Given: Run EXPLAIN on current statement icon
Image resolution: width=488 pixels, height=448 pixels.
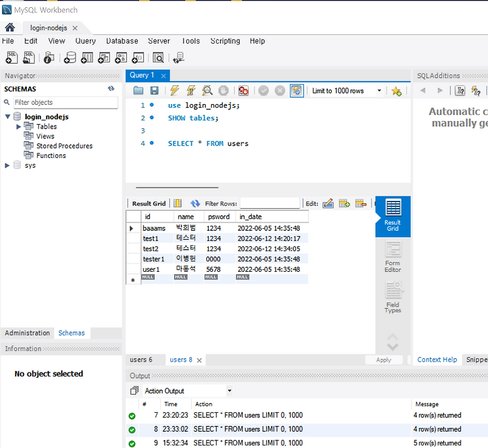Looking at the screenshot, I should [x=207, y=90].
